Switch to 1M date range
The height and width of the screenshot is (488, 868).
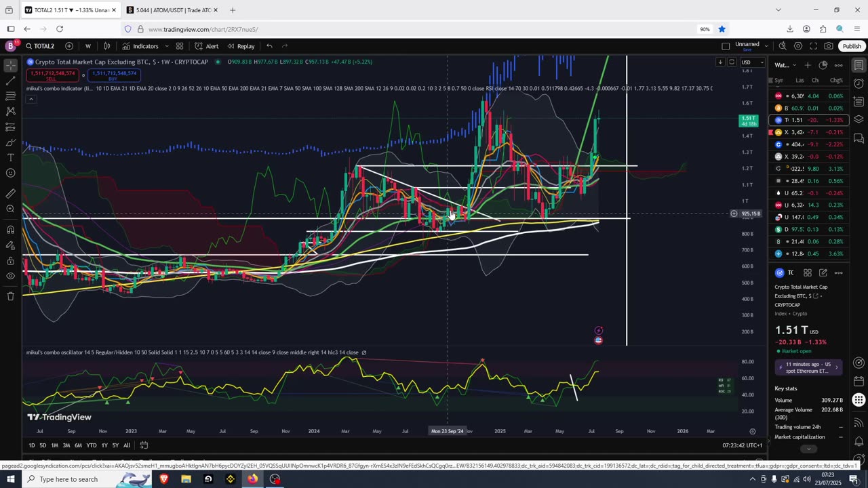coord(55,445)
